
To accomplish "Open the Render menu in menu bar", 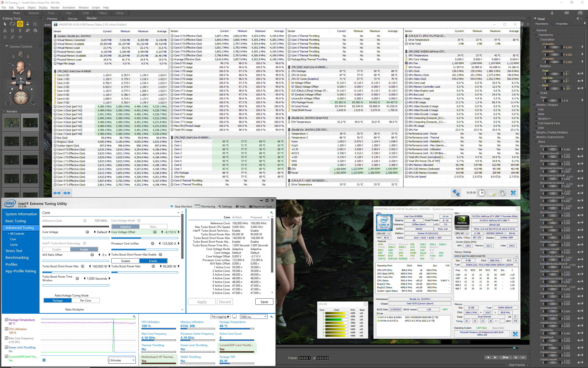I will click(x=55, y=8).
